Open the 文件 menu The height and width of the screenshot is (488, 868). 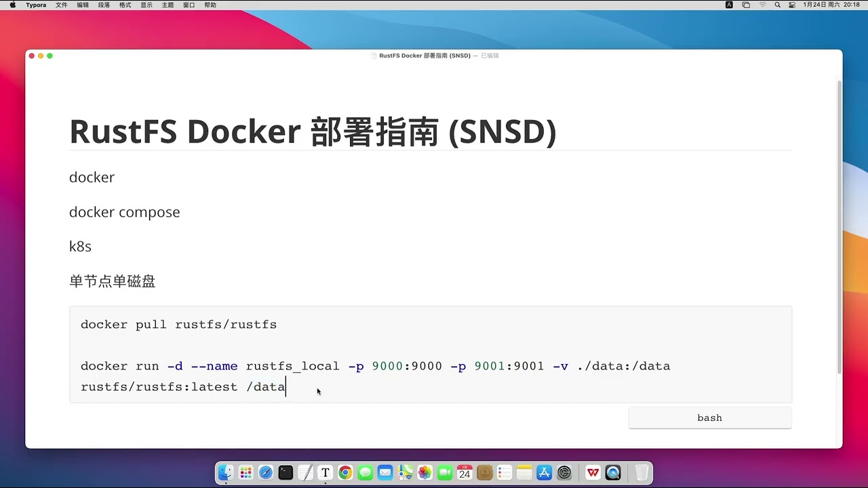click(x=61, y=5)
